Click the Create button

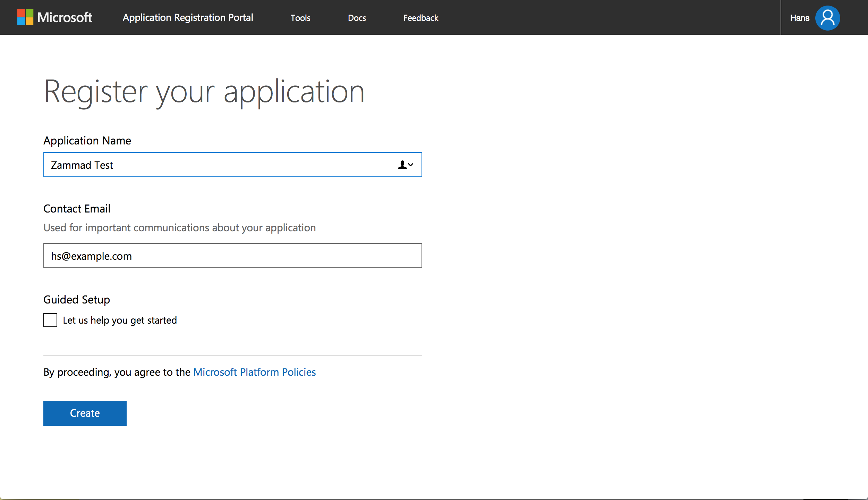pos(85,413)
